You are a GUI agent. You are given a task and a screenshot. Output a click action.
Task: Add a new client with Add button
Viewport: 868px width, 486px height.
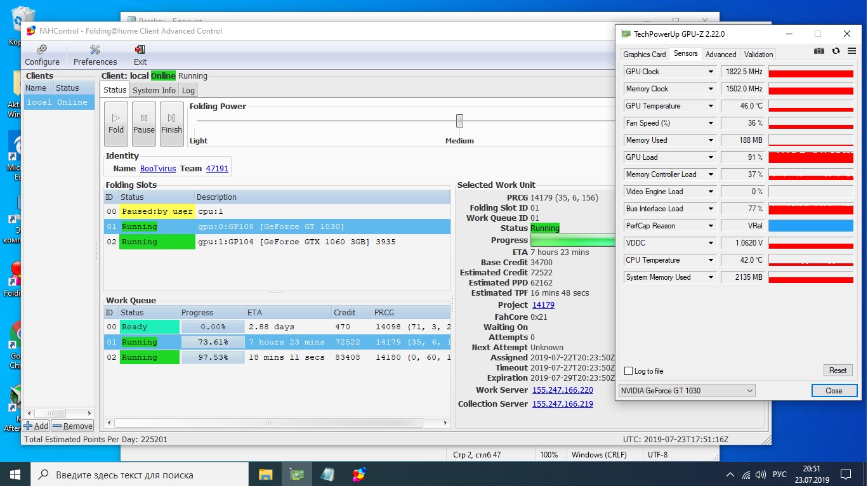[36, 426]
